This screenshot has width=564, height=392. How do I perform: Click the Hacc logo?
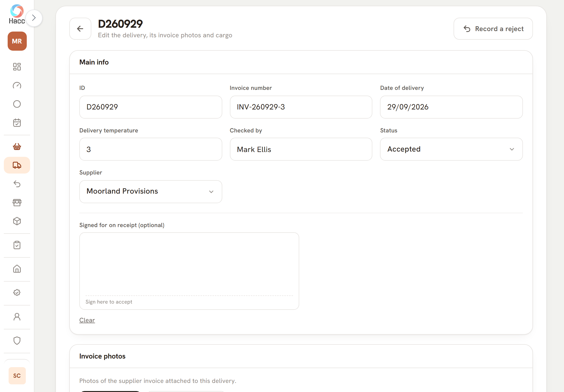click(x=17, y=14)
